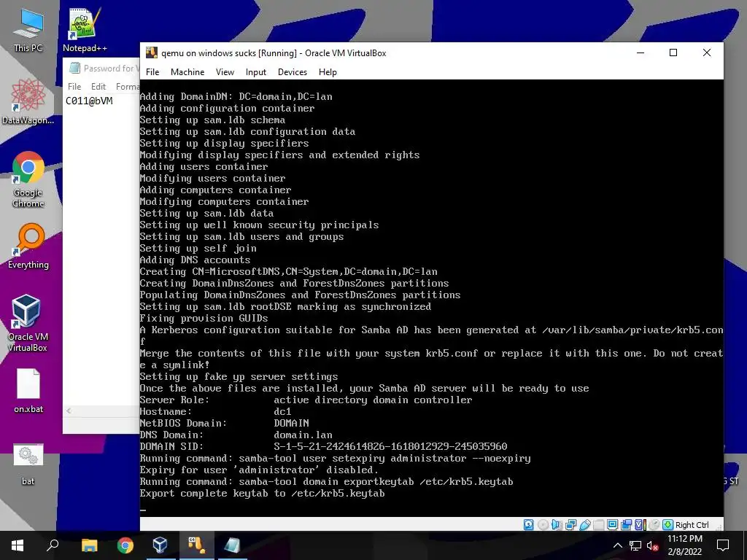Open the File menu in the Notepad window
The height and width of the screenshot is (560, 747).
pos(74,87)
